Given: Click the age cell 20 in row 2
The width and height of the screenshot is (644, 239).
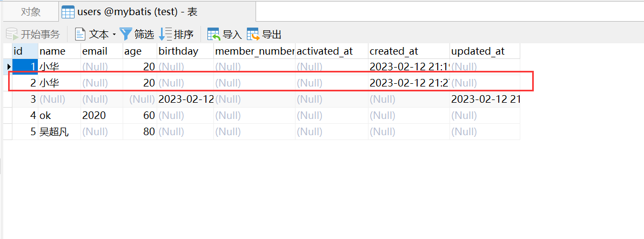Looking at the screenshot, I should pos(139,83).
